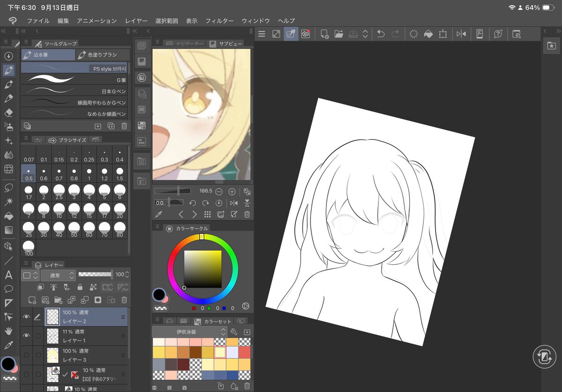
Task: Toggle Lock Layer padlock icon
Action: point(80,287)
